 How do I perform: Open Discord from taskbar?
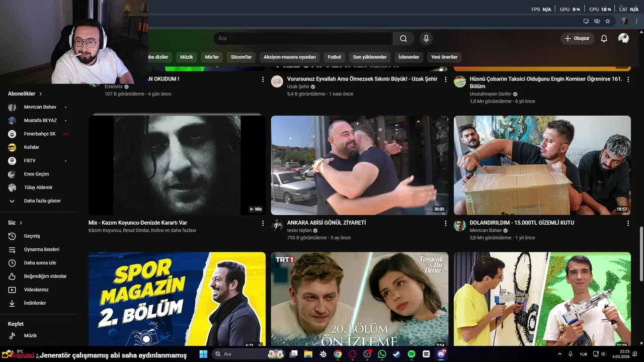(441, 354)
